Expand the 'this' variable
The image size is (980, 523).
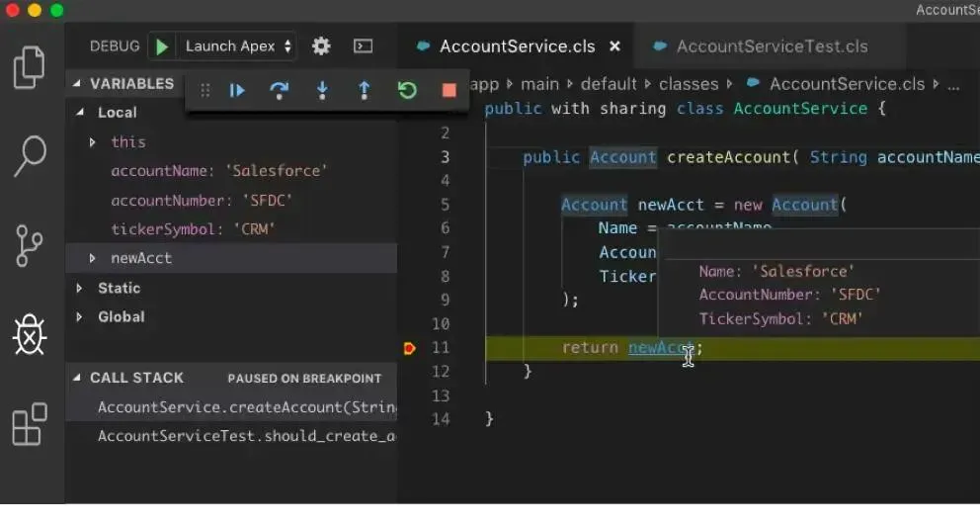click(92, 142)
